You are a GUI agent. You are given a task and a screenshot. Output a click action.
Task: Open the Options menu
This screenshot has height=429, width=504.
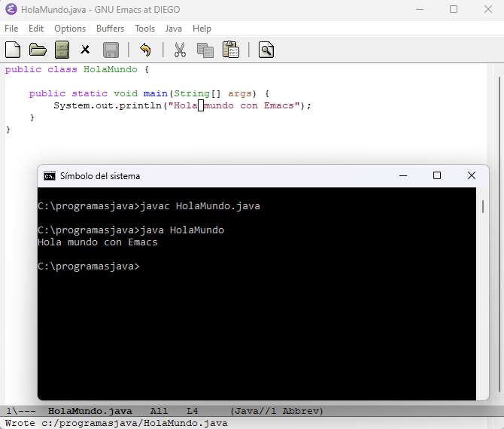tap(70, 29)
